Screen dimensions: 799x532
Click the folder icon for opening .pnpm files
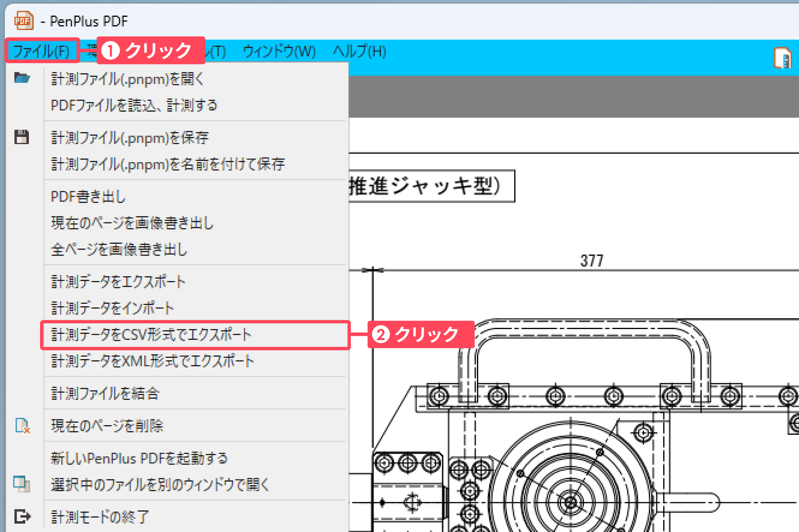click(x=22, y=78)
